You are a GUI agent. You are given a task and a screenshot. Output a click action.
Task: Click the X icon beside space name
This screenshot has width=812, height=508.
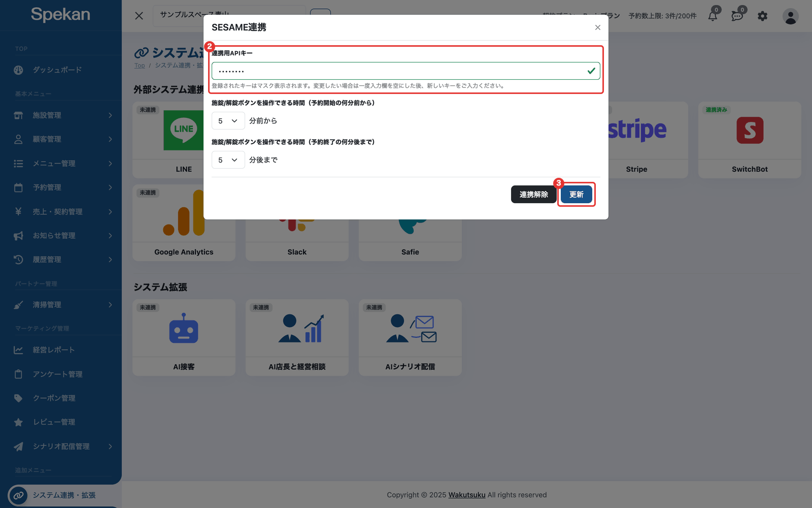[x=139, y=16]
